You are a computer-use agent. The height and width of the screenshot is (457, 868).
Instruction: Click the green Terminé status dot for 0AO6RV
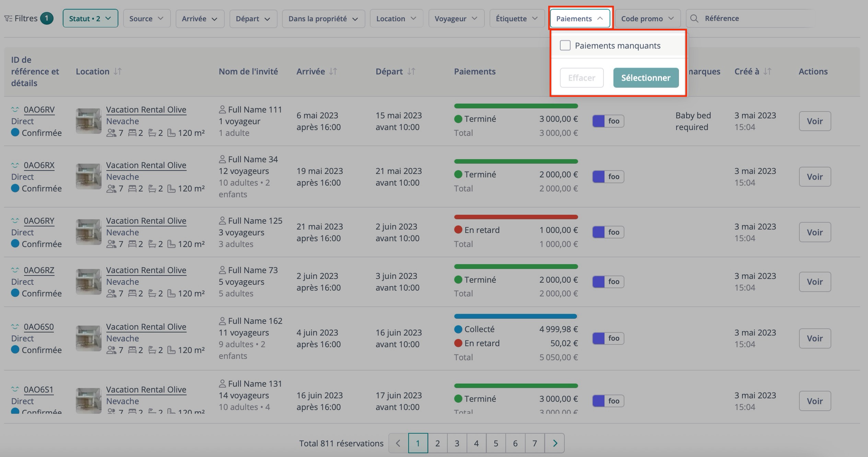(458, 119)
